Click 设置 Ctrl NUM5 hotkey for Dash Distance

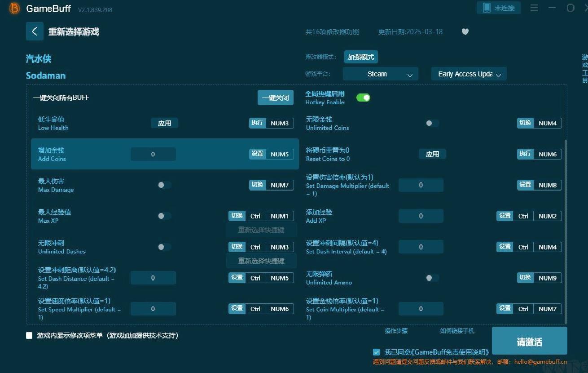[x=261, y=278]
